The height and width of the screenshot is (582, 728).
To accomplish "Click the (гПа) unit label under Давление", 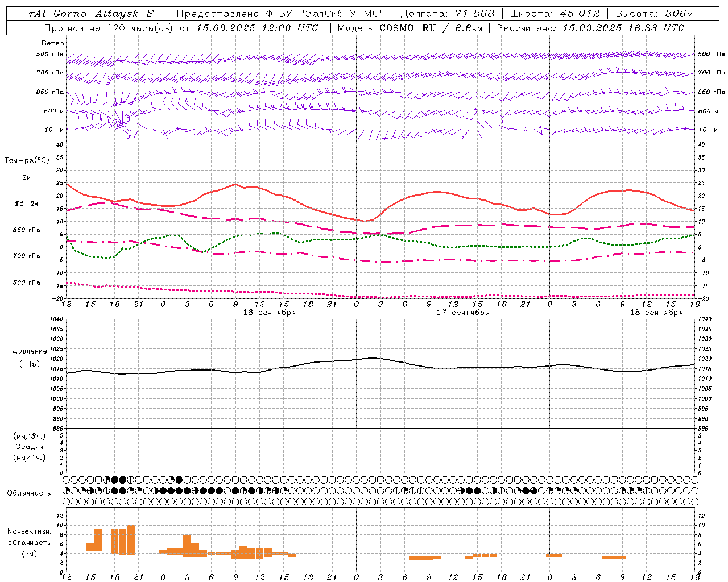I will coord(30,364).
